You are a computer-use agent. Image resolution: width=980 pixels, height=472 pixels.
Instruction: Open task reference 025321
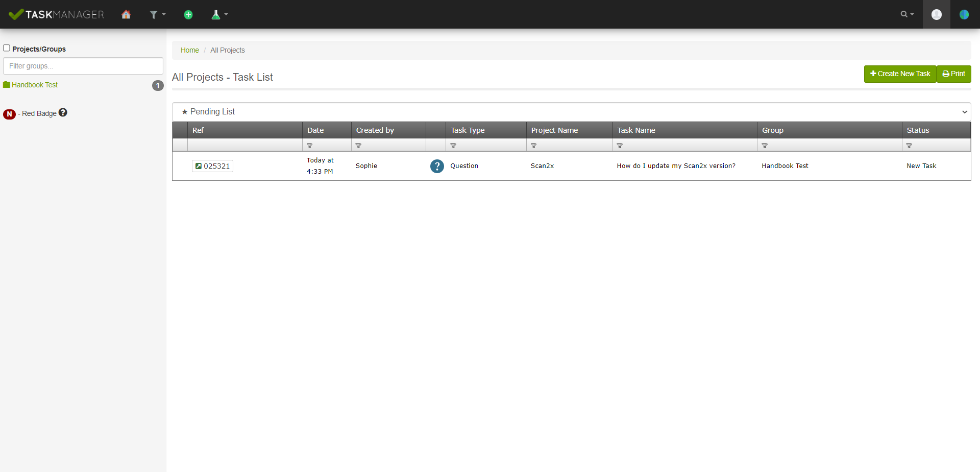(x=212, y=166)
